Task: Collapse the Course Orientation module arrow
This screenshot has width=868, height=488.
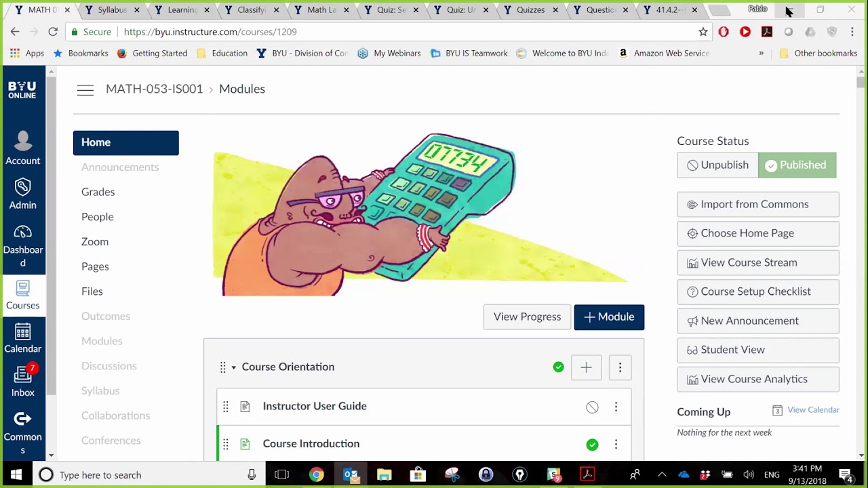Action: point(233,367)
